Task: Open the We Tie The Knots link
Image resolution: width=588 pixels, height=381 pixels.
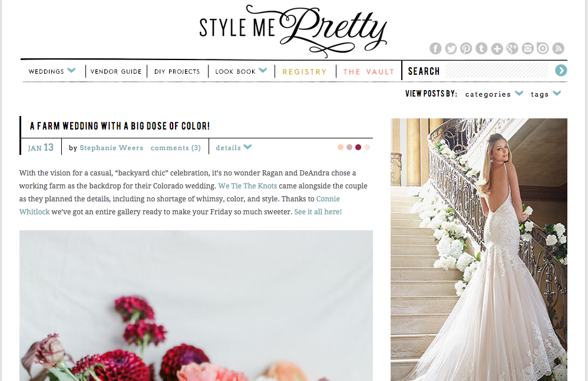Action: tap(247, 186)
